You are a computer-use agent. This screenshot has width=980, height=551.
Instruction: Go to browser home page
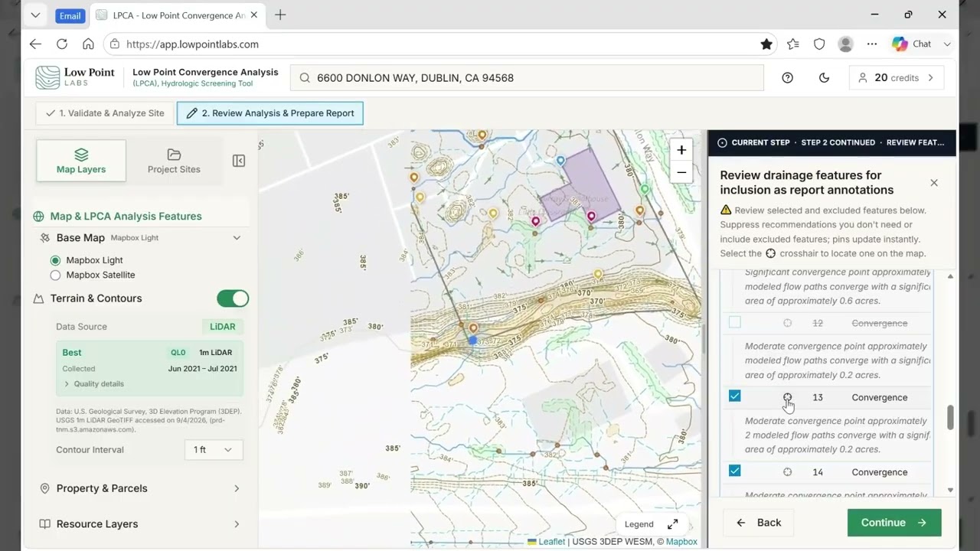[88, 44]
